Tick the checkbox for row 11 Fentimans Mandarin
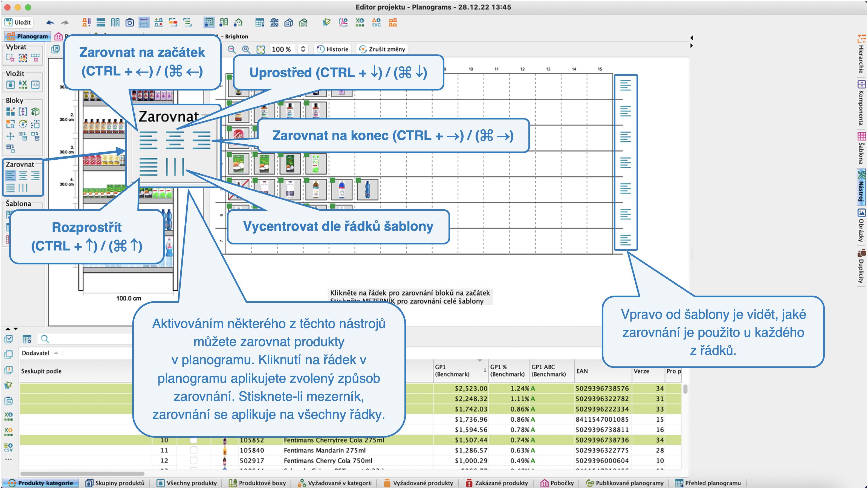This screenshot has width=868, height=490. pos(193,450)
